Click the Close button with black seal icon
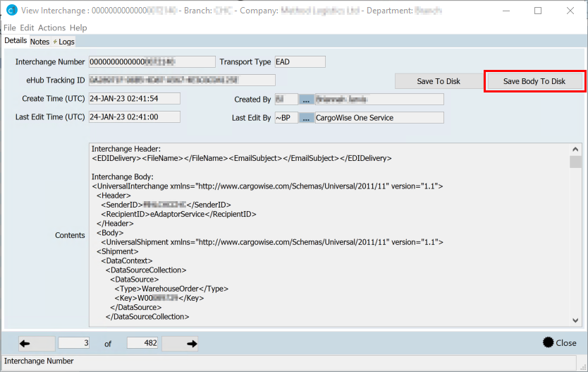 pyautogui.click(x=559, y=343)
